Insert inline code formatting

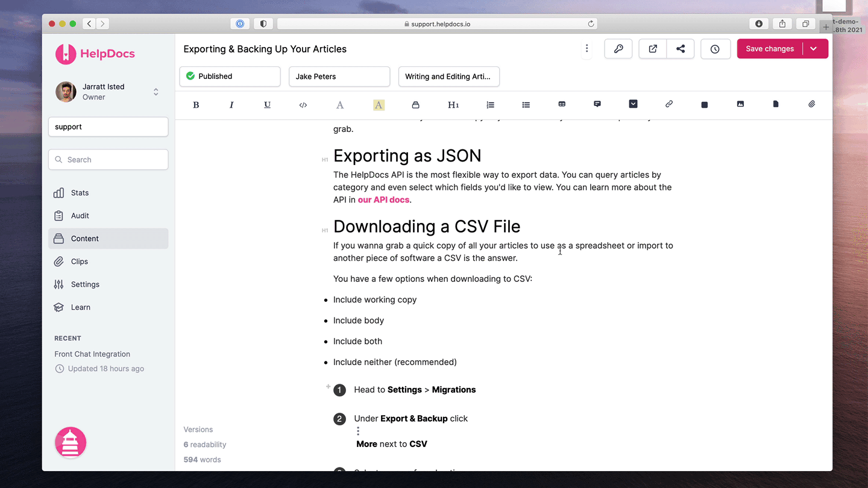click(x=303, y=105)
